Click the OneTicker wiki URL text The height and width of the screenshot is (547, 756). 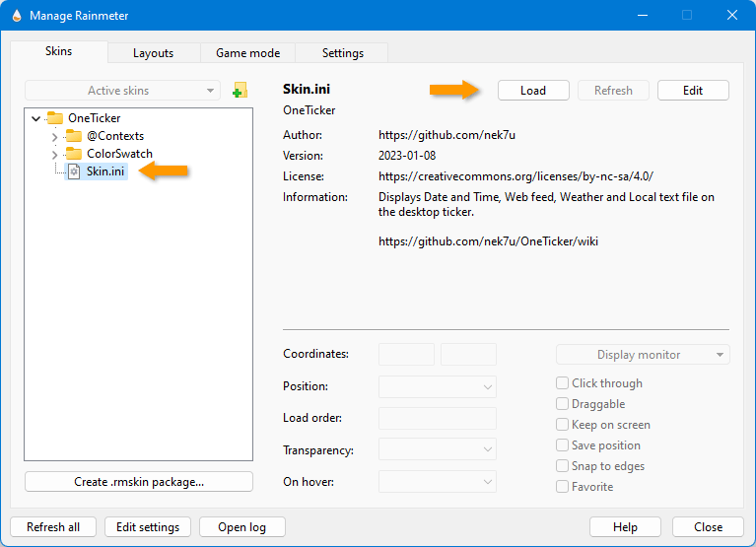[x=489, y=241]
